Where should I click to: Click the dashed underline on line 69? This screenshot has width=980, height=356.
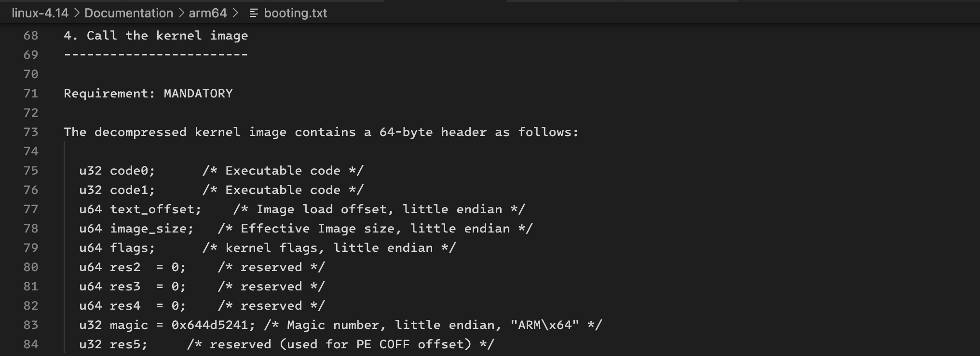tap(156, 55)
